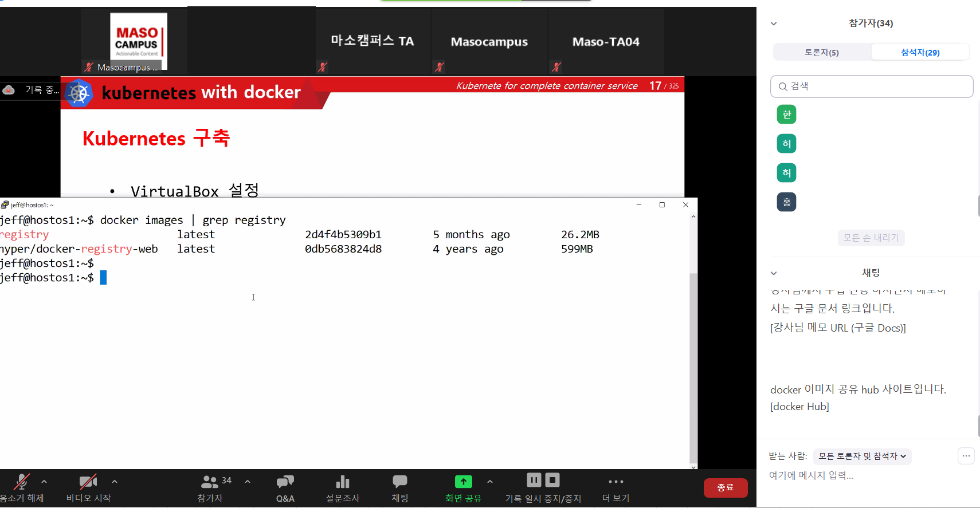Open the 설문조사 polls icon
Image resolution: width=980 pixels, height=508 pixels.
tap(342, 482)
